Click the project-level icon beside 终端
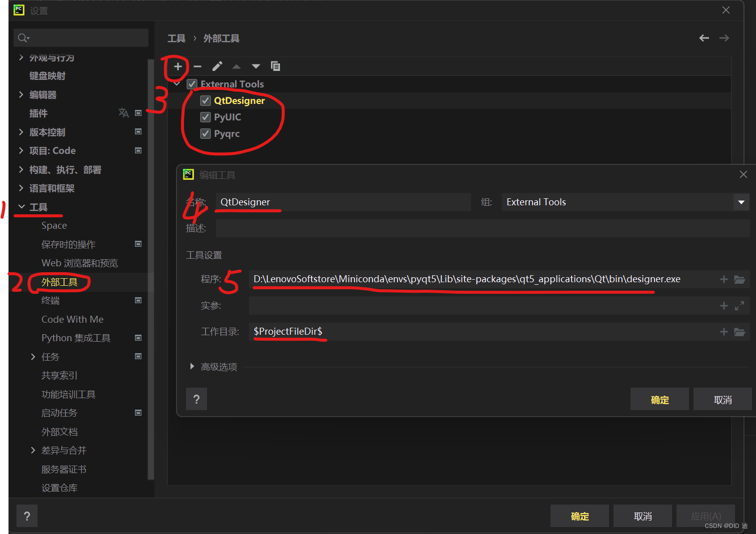Image resolution: width=756 pixels, height=534 pixels. pyautogui.click(x=138, y=300)
